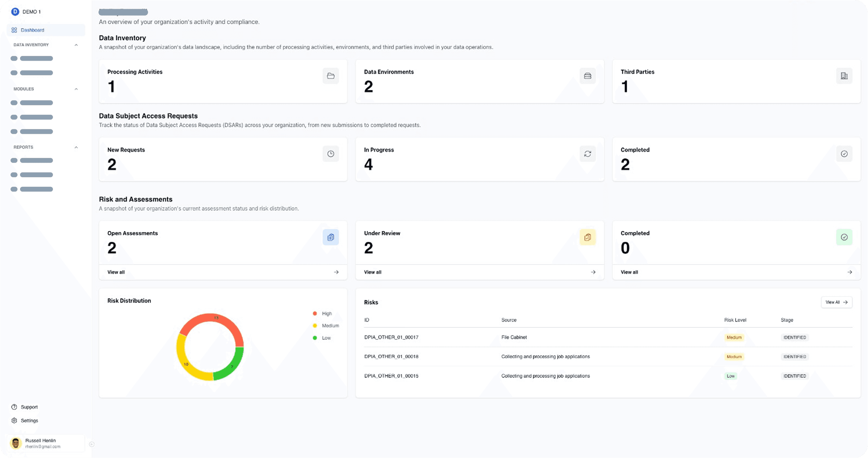The height and width of the screenshot is (458, 868).
Task: Click the DSAR Completed checkmark icon
Action: (844, 154)
